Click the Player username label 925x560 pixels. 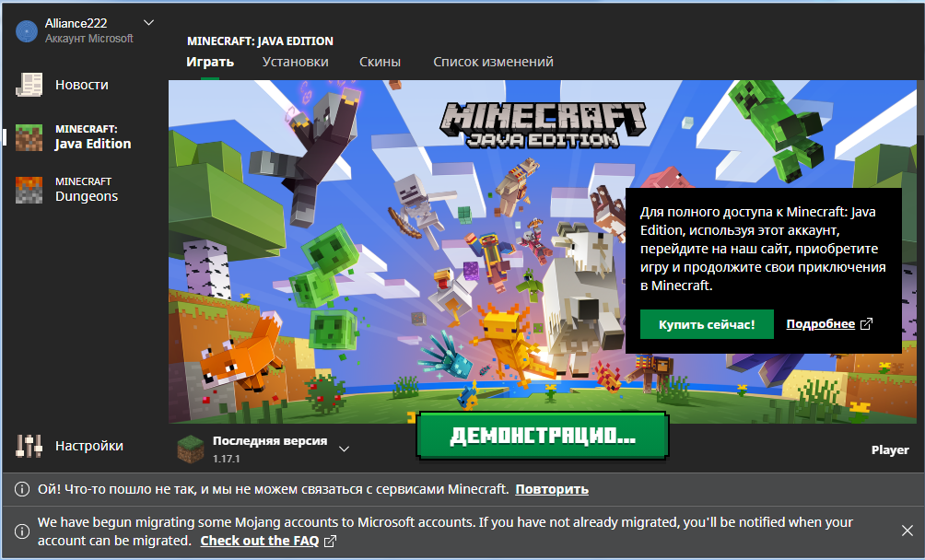(890, 449)
